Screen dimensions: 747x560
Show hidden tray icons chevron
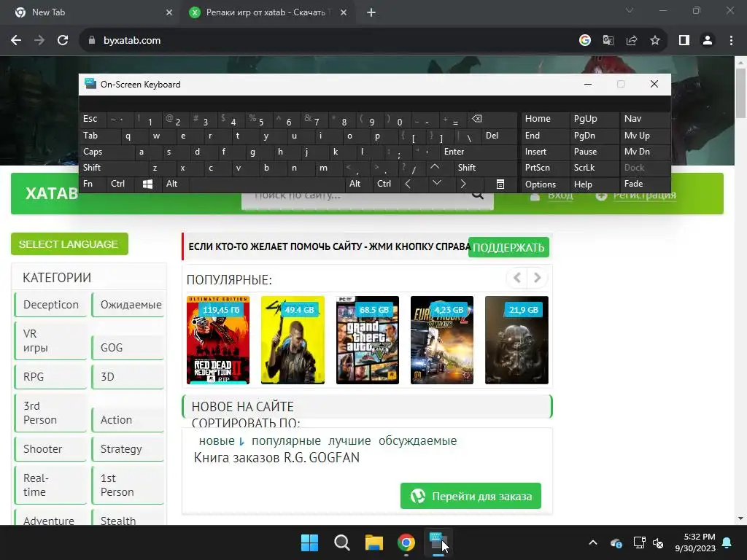(x=593, y=542)
